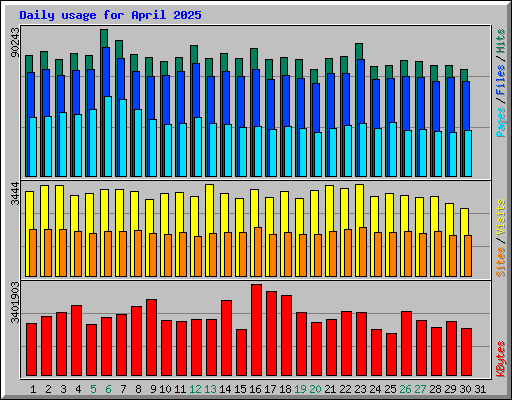This screenshot has width=512, height=400.
Task: Click the 3444 axis value
Action: [x=15, y=194]
